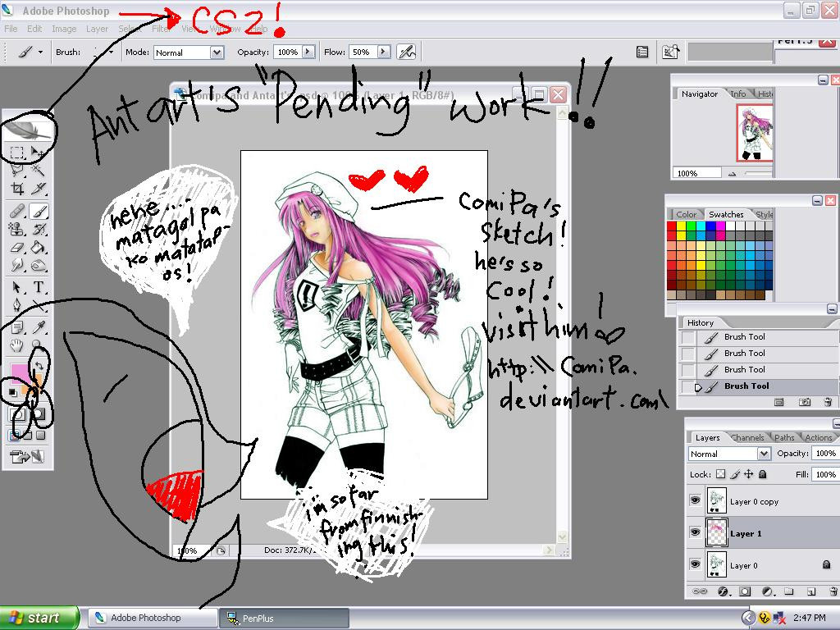The width and height of the screenshot is (840, 630).
Task: Select the Crop tool
Action: point(17,189)
